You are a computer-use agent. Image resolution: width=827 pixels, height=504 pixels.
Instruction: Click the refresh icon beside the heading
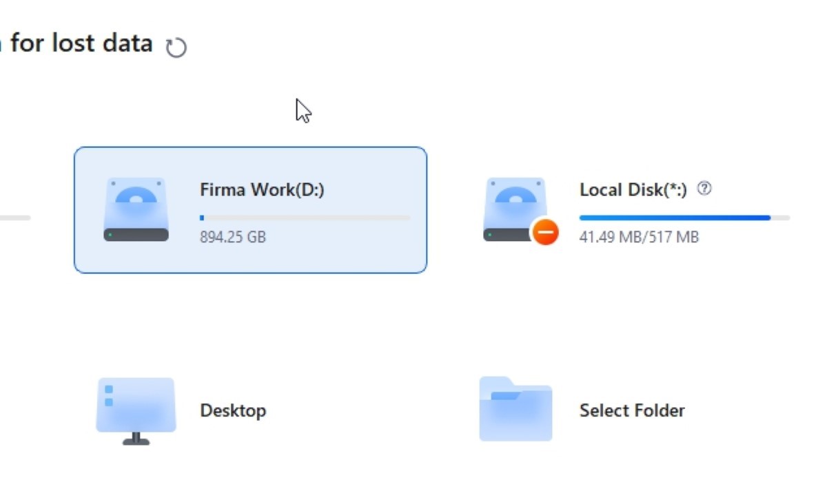(x=176, y=48)
